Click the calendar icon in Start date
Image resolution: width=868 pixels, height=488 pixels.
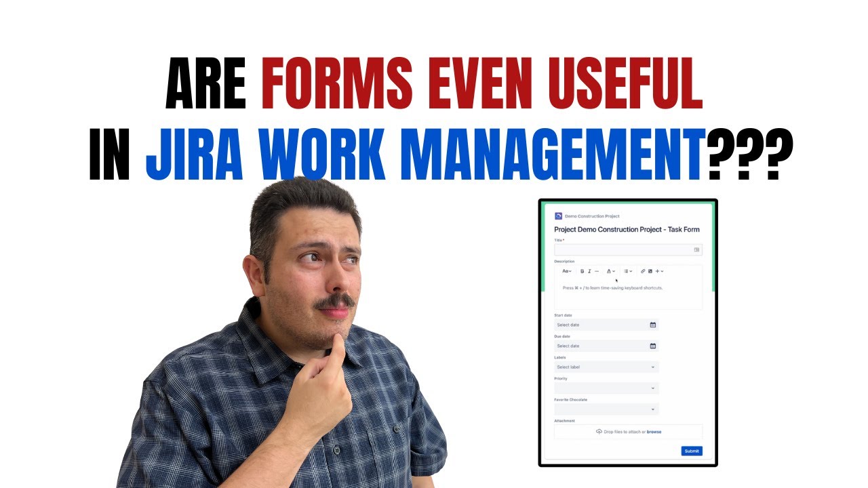pyautogui.click(x=653, y=325)
